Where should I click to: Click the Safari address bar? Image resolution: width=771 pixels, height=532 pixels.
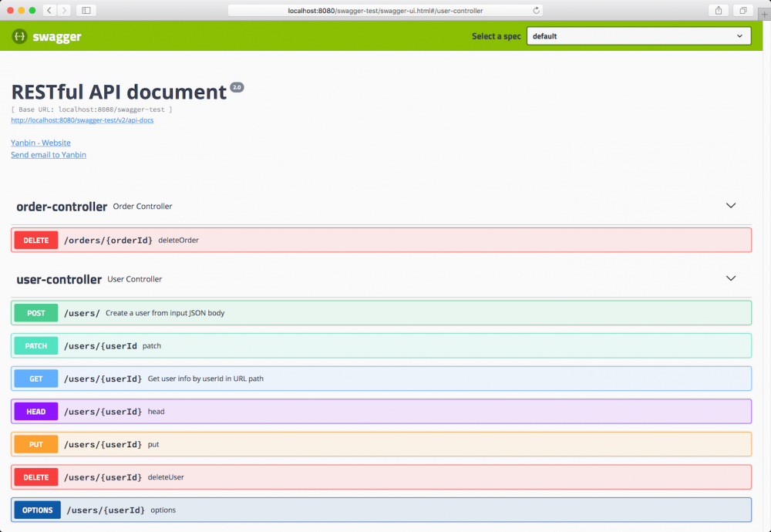pos(385,10)
